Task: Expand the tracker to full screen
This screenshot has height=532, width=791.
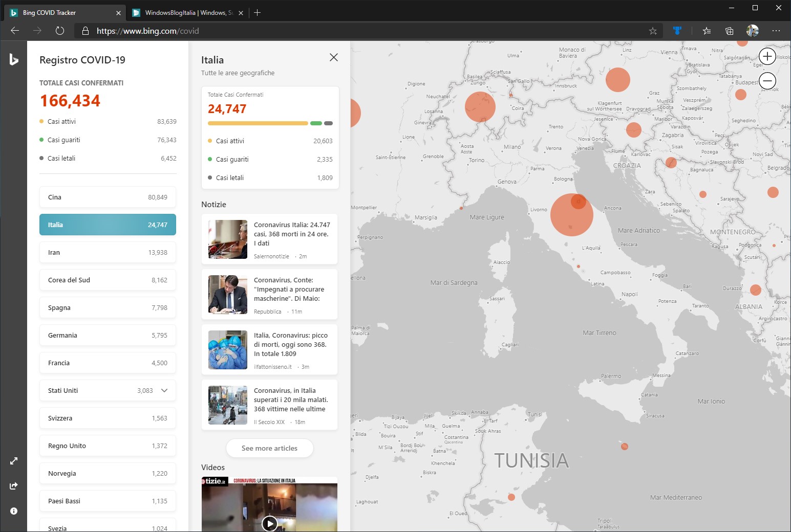Action: (14, 461)
